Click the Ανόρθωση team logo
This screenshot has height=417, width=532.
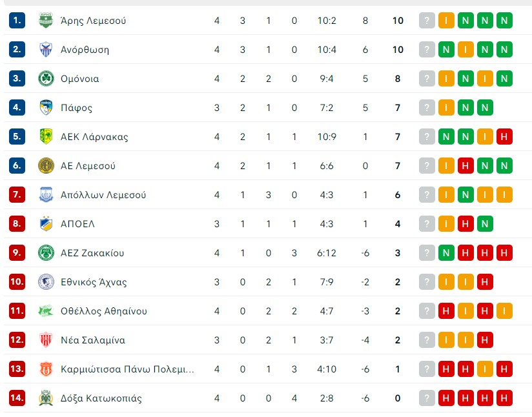tap(46, 50)
